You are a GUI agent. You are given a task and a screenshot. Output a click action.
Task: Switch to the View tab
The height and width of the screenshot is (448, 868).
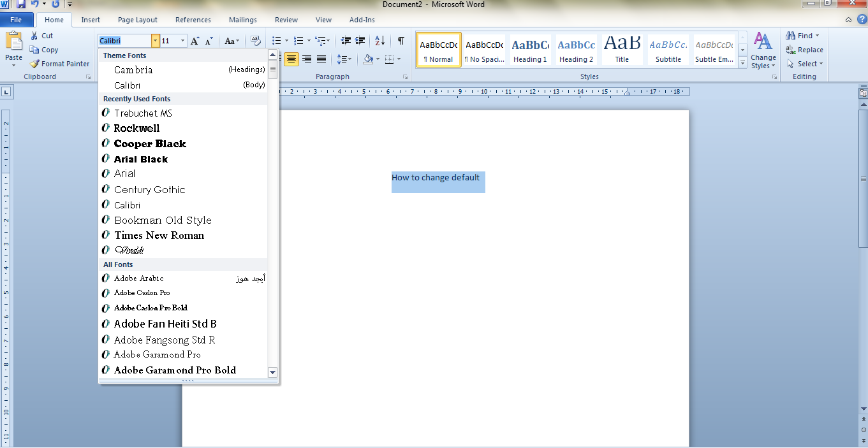coord(323,20)
